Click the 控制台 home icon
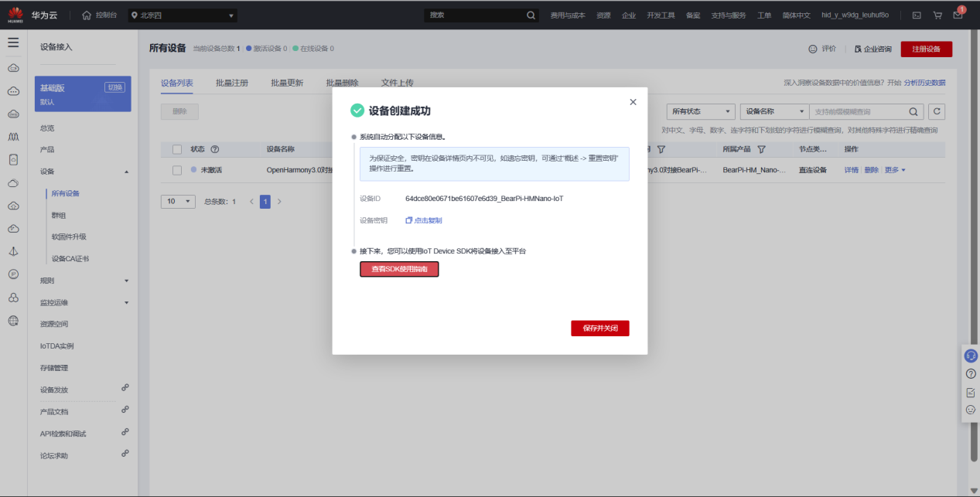The width and height of the screenshot is (980, 497). (x=87, y=15)
